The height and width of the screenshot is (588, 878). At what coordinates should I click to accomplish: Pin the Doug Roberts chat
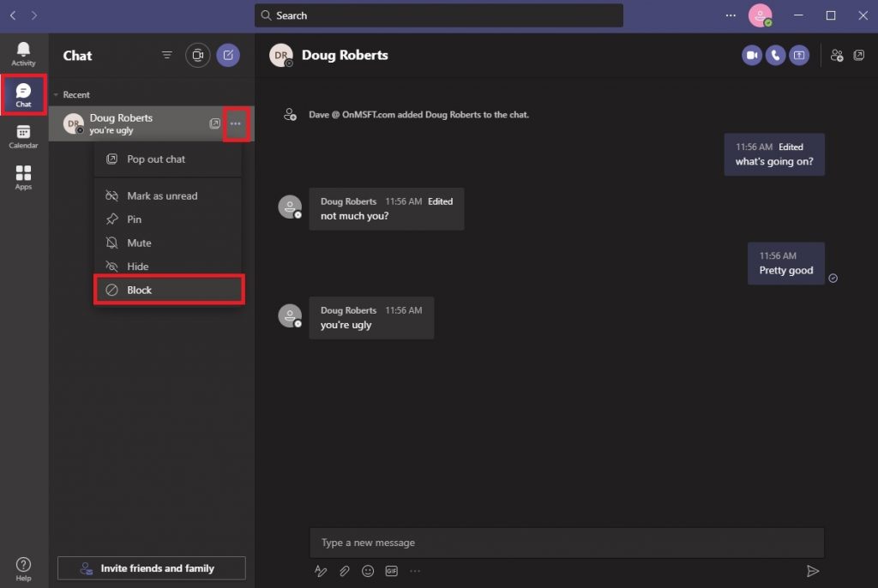168,219
